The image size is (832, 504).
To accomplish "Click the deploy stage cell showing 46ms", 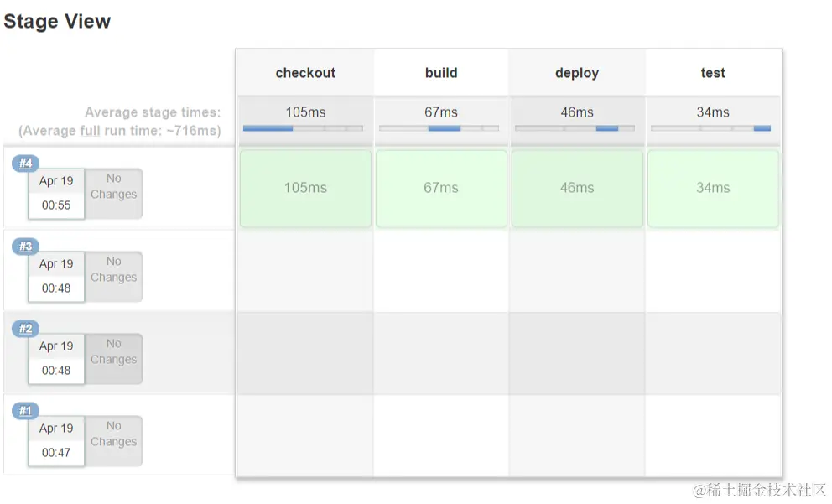I will pos(577,189).
